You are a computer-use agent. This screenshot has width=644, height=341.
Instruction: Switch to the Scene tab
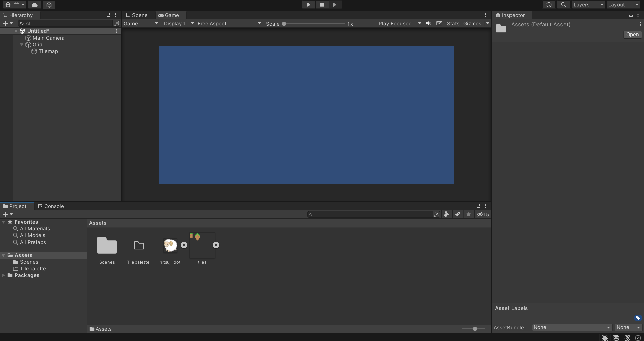(x=137, y=15)
